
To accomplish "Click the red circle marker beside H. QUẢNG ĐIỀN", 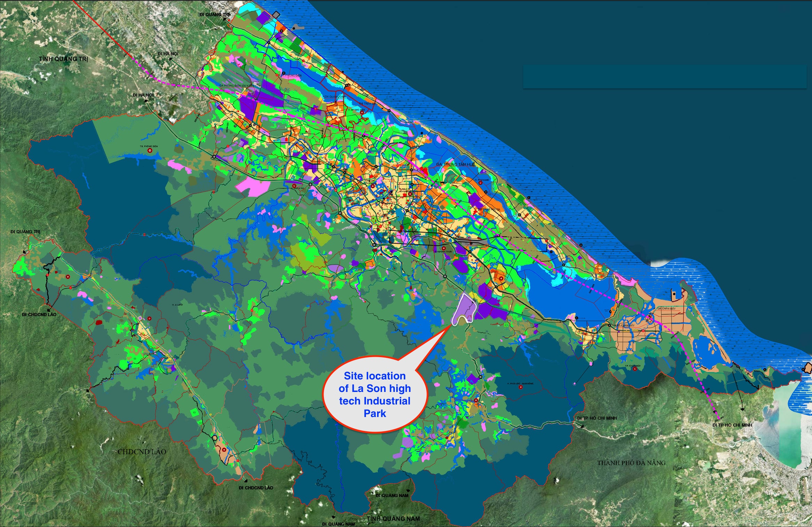I will 362,113.
